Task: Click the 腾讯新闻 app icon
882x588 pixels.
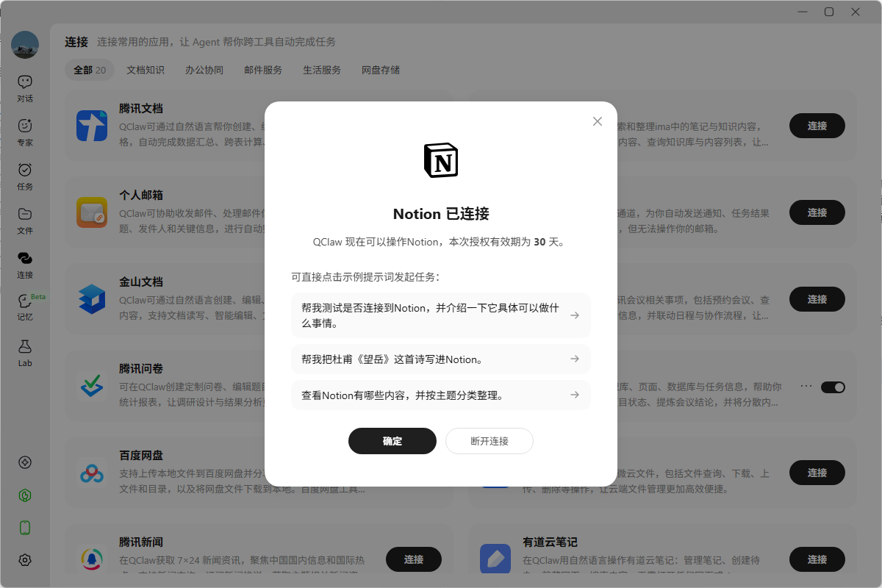Action: (x=92, y=559)
